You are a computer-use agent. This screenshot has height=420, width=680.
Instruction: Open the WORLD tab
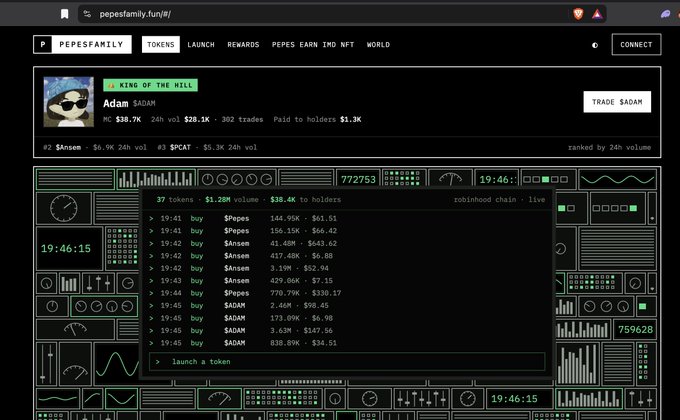point(378,45)
